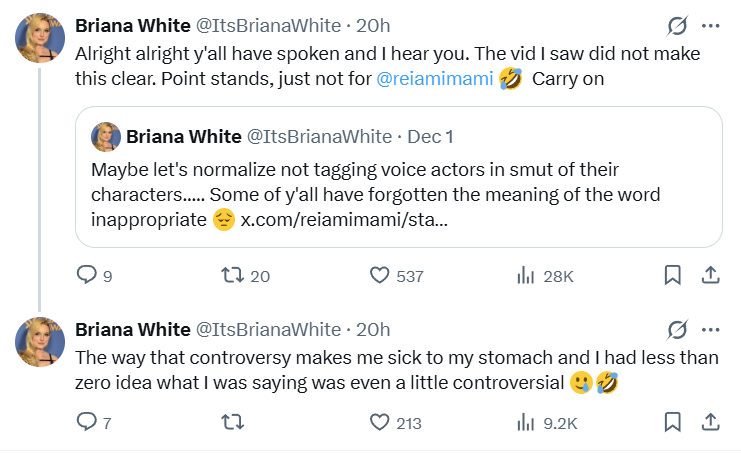This screenshot has width=741, height=455.
Task: Share the first tweet
Action: click(709, 276)
